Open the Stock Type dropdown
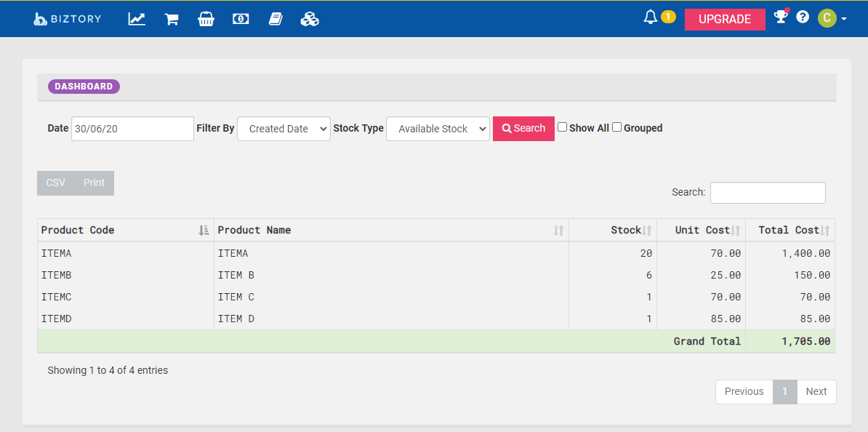This screenshot has height=432, width=868. click(x=438, y=129)
